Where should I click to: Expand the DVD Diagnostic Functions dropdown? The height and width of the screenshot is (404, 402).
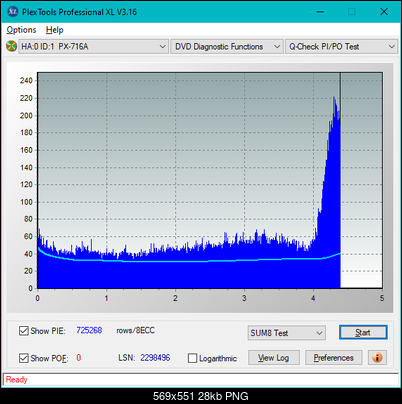pyautogui.click(x=227, y=47)
